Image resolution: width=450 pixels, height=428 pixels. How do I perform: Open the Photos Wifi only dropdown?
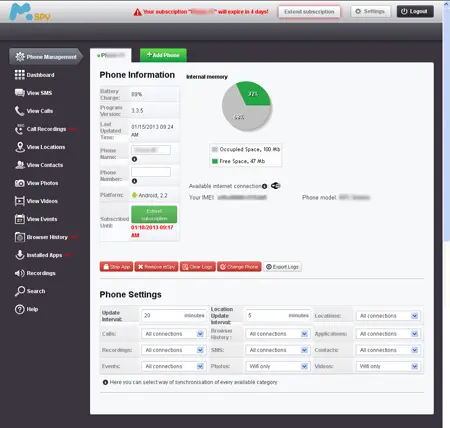pyautogui.click(x=278, y=366)
